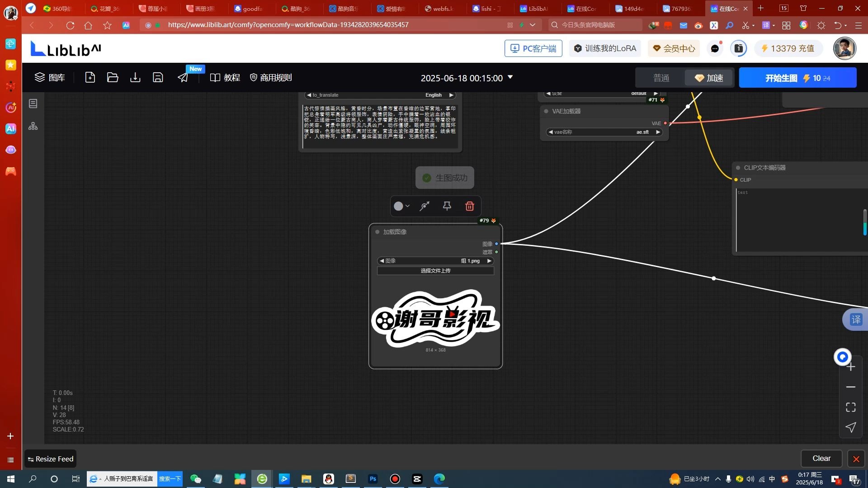The height and width of the screenshot is (488, 868).
Task: Zoom in canvas with plus button
Action: [851, 367]
